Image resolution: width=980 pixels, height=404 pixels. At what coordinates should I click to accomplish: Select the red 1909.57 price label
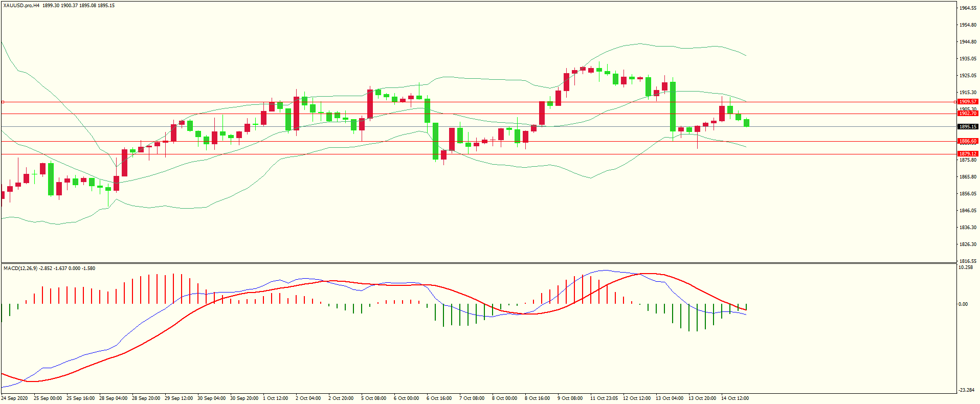[x=967, y=102]
